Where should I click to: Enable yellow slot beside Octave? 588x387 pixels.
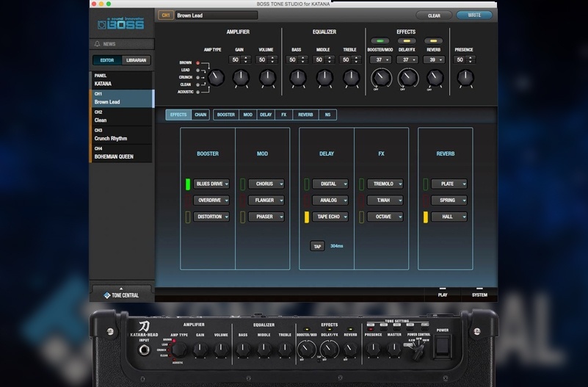pyautogui.click(x=361, y=217)
